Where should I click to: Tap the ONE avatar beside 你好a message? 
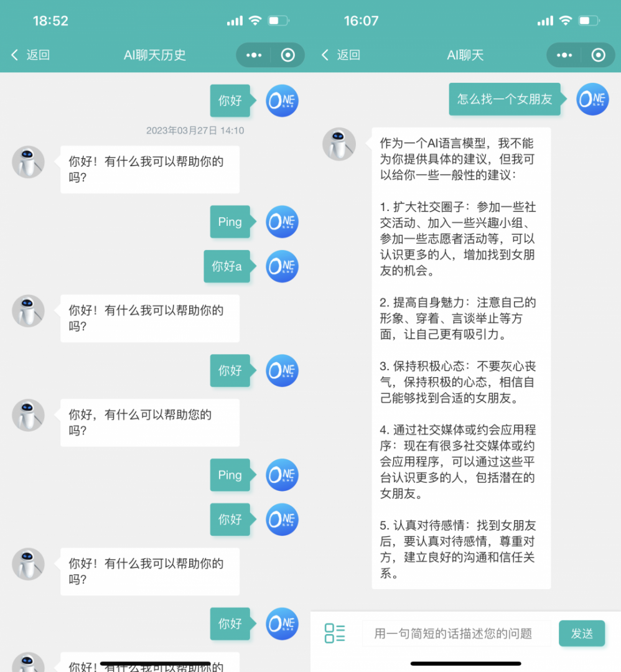[282, 266]
